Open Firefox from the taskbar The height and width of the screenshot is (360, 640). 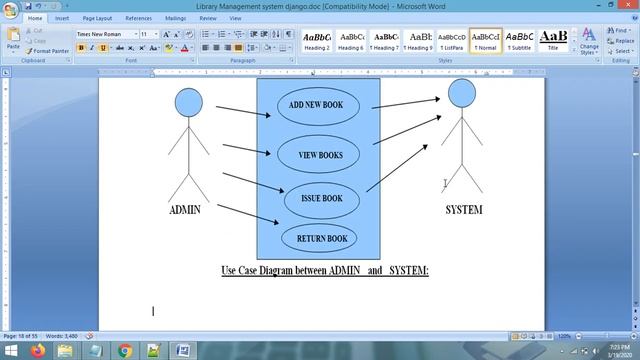coord(38,351)
